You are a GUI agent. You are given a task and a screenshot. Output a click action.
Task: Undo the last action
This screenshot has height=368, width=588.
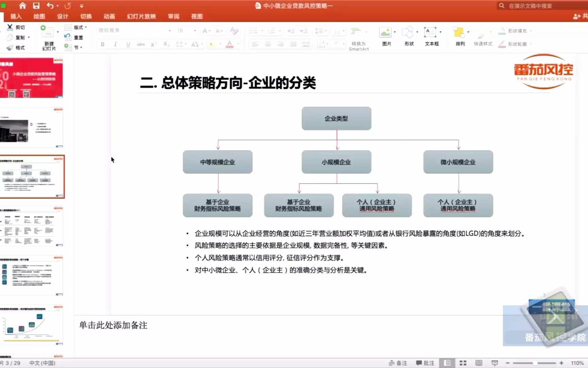pos(50,5)
